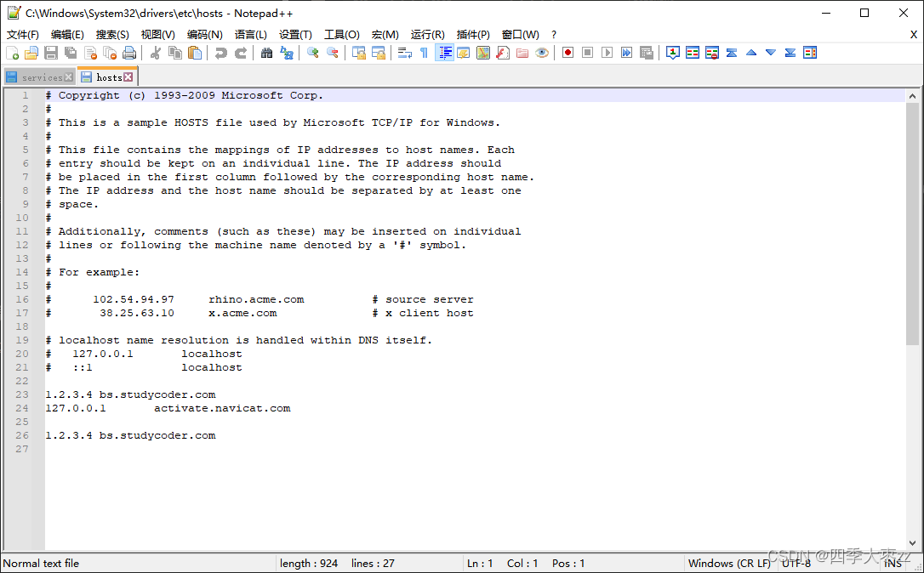This screenshot has height=573, width=924.
Task: Toggle the compare navigation bar icon
Action: click(x=810, y=53)
